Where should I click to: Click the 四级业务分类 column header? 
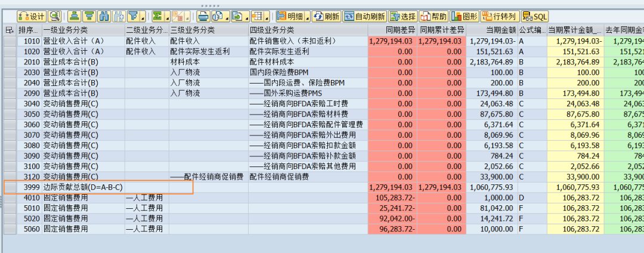coord(308,30)
